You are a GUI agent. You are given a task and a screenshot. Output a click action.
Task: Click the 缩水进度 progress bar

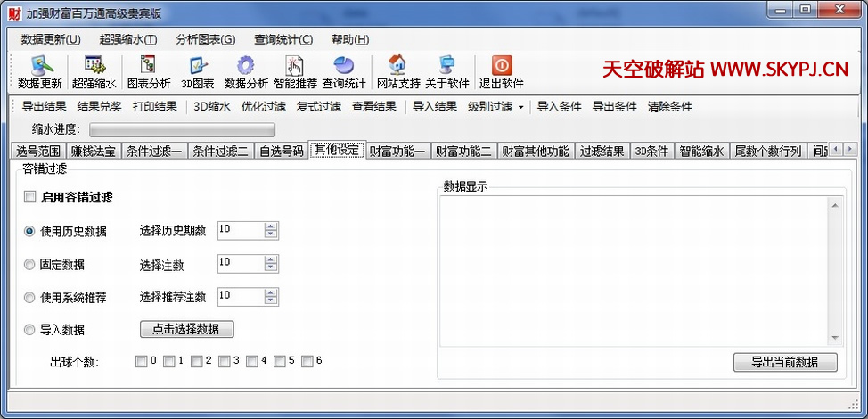(182, 130)
